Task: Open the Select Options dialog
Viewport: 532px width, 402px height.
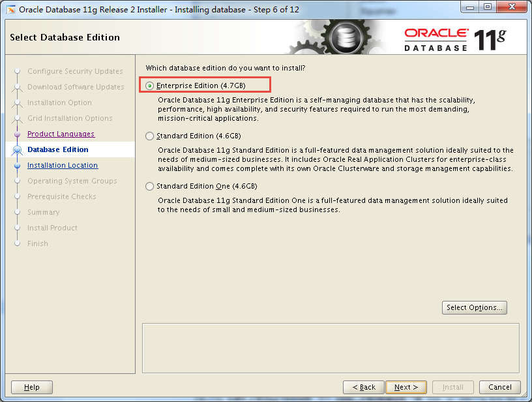Action: [475, 307]
